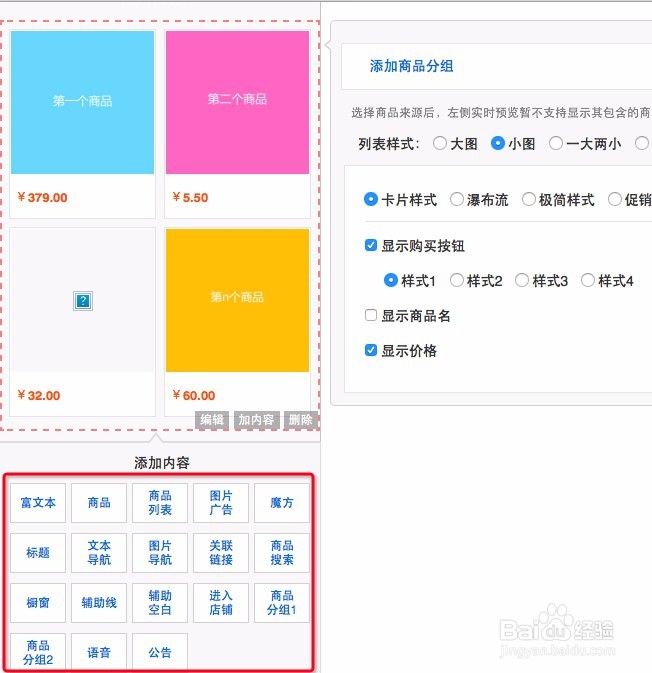Add the 魔方 module

[x=282, y=503]
